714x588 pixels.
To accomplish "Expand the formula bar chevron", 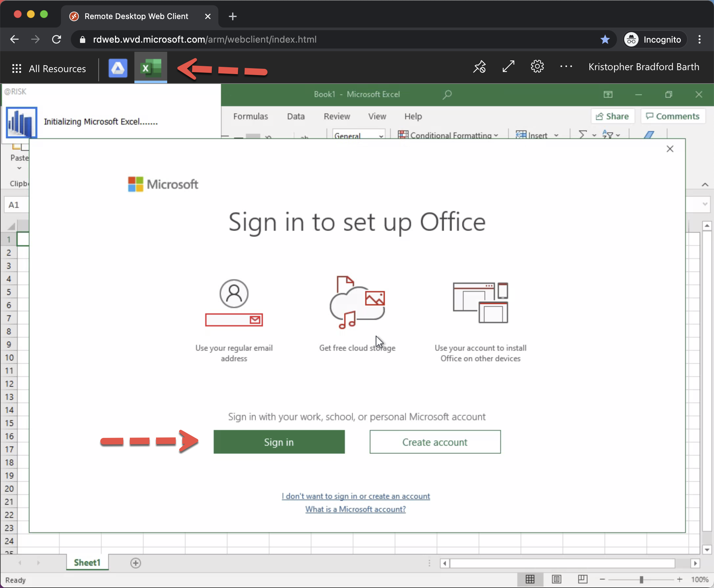I will pos(705,204).
